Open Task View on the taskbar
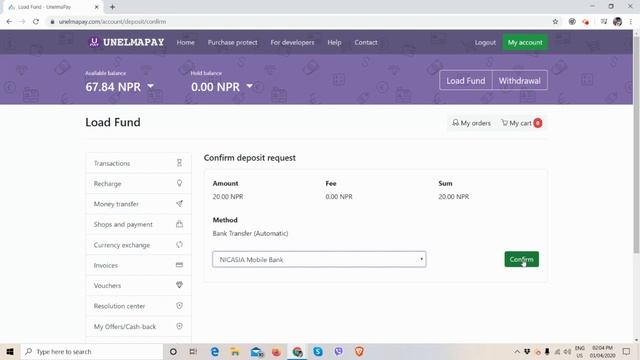The image size is (640, 360). click(x=193, y=351)
